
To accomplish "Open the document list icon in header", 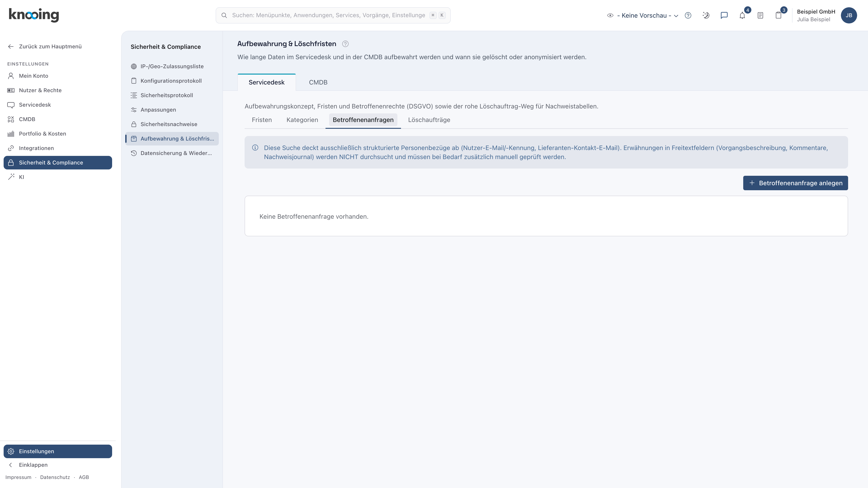I will pyautogui.click(x=760, y=16).
